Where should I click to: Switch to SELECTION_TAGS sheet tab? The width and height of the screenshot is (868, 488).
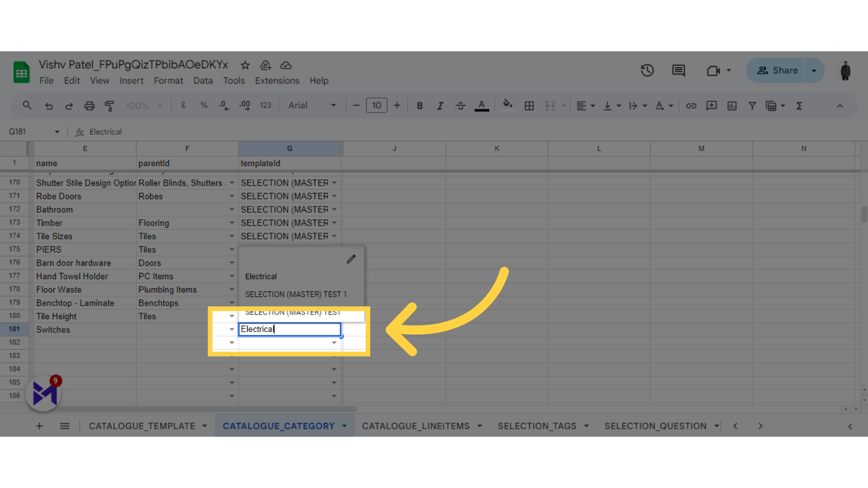tap(537, 426)
